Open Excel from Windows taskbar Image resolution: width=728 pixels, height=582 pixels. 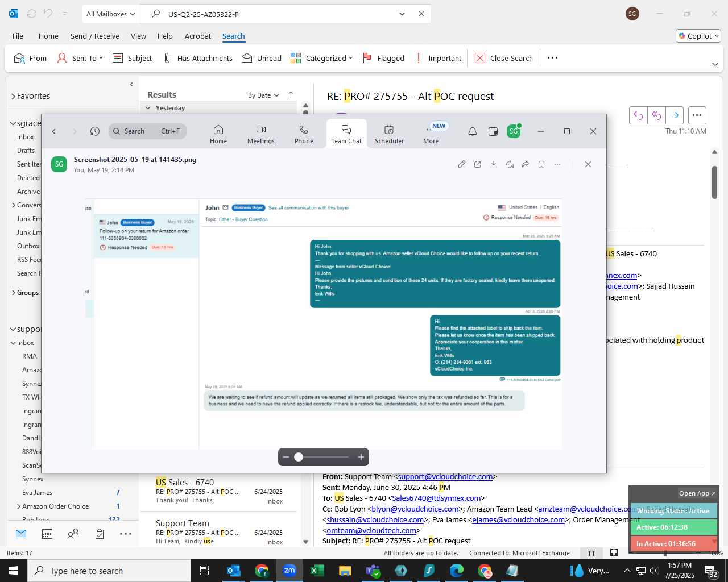click(317, 571)
